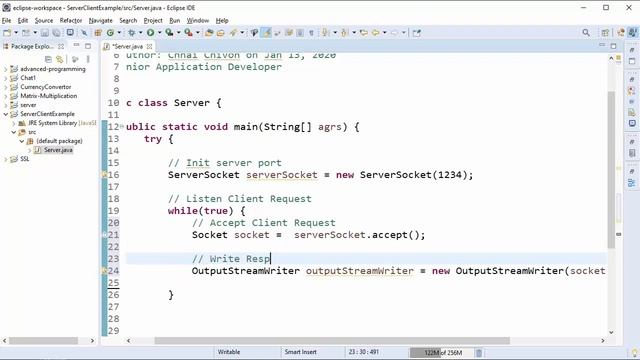Minimize the editor area
The image size is (640, 360).
602,45
